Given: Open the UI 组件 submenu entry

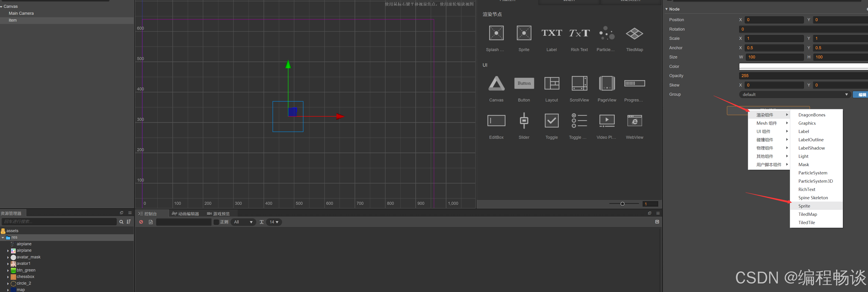Looking at the screenshot, I should point(764,132).
